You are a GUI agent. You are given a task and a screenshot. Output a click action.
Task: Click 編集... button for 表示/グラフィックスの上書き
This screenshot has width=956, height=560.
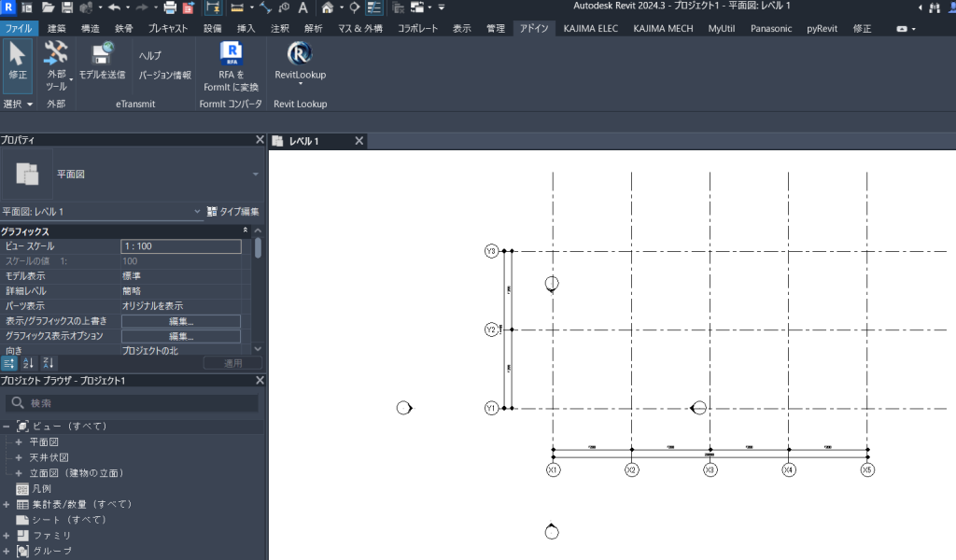[x=180, y=321]
